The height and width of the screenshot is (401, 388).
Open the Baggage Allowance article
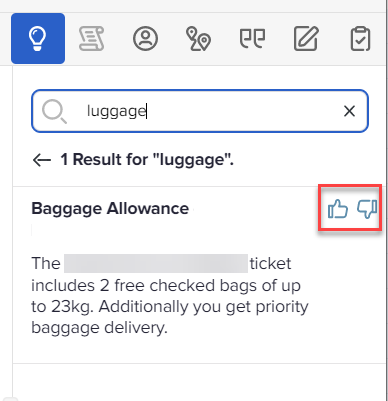(x=110, y=209)
